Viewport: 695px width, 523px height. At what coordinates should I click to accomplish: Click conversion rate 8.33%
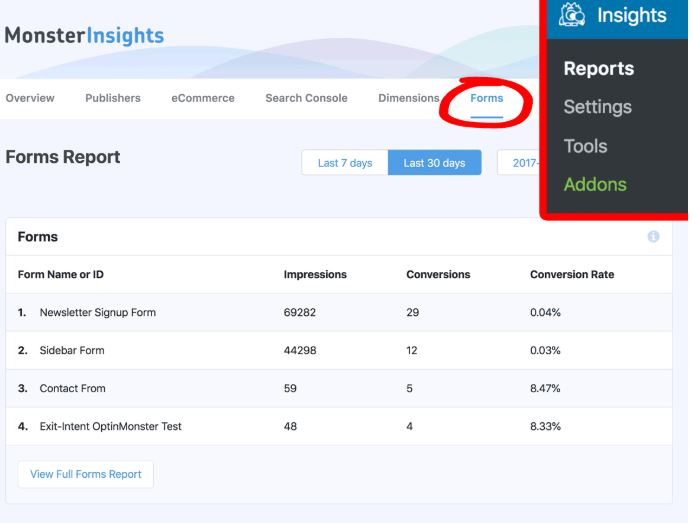[x=545, y=426]
